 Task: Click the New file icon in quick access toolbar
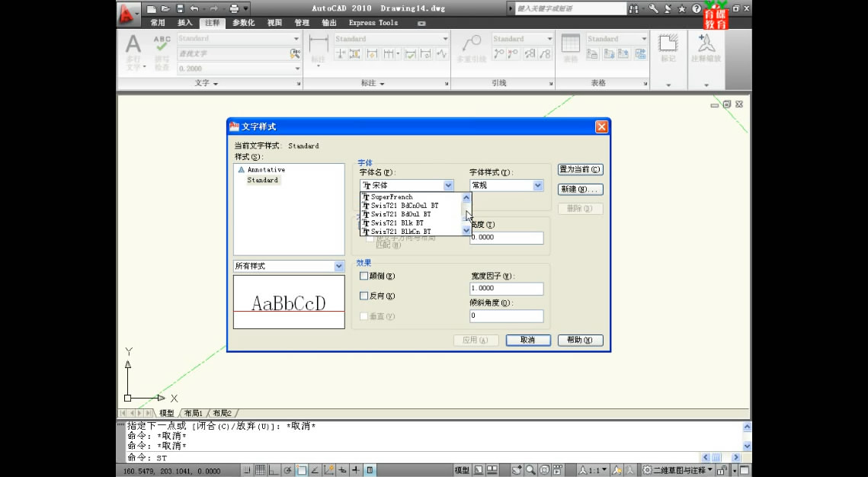click(x=151, y=9)
